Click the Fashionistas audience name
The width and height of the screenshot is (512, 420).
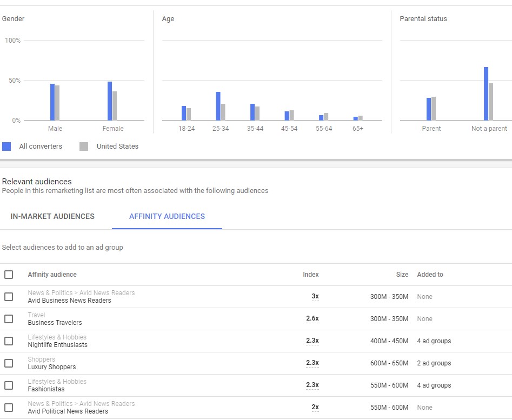pyautogui.click(x=46, y=389)
